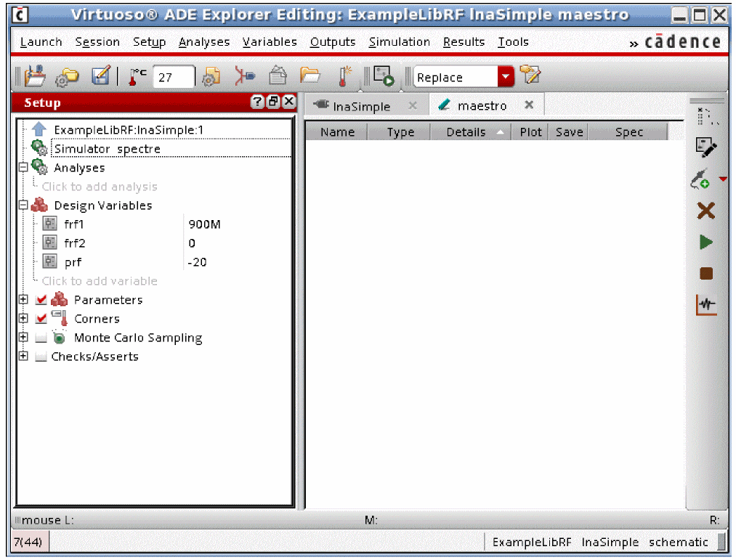Image resolution: width=736 pixels, height=560 pixels.
Task: Select the Simulator spectre row
Action: (171, 148)
